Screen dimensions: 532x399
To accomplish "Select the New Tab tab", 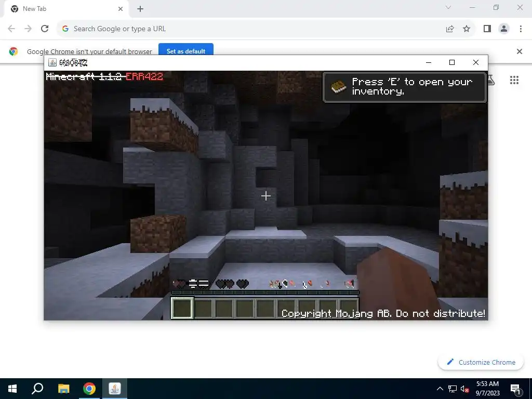I will pos(66,9).
